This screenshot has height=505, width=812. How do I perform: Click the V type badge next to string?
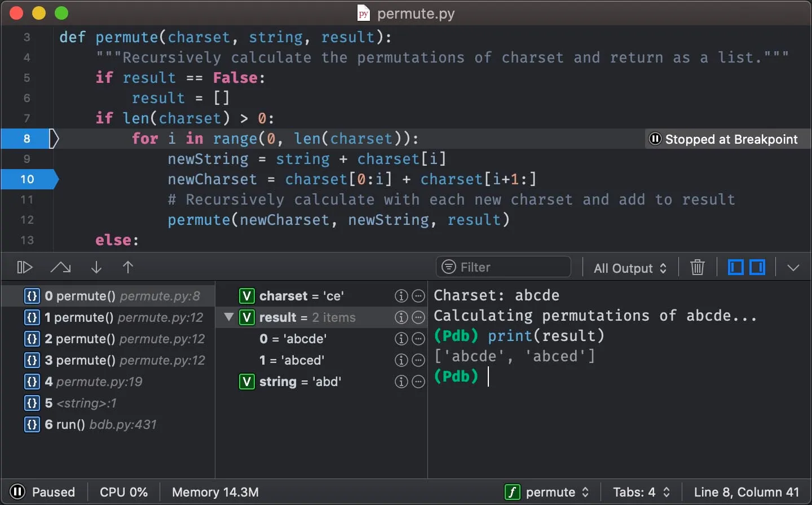point(246,382)
